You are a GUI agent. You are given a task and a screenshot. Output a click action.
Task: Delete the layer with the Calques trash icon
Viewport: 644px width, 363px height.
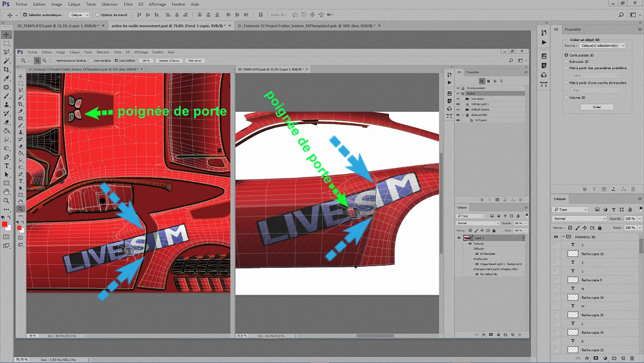coord(632,358)
